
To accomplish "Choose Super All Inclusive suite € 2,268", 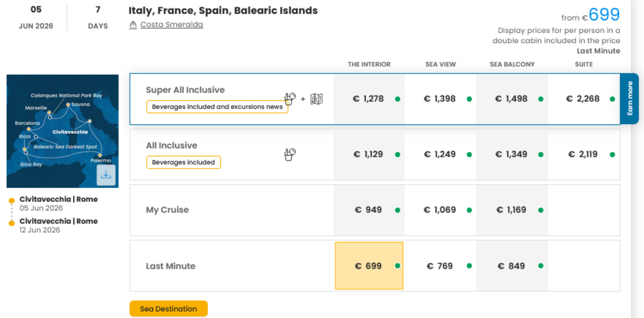I will [x=584, y=99].
